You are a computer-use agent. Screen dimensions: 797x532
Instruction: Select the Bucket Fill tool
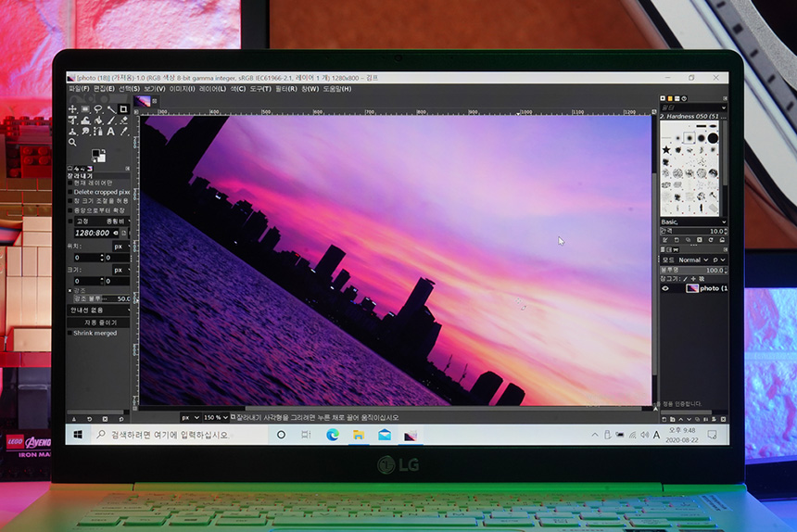(98, 120)
